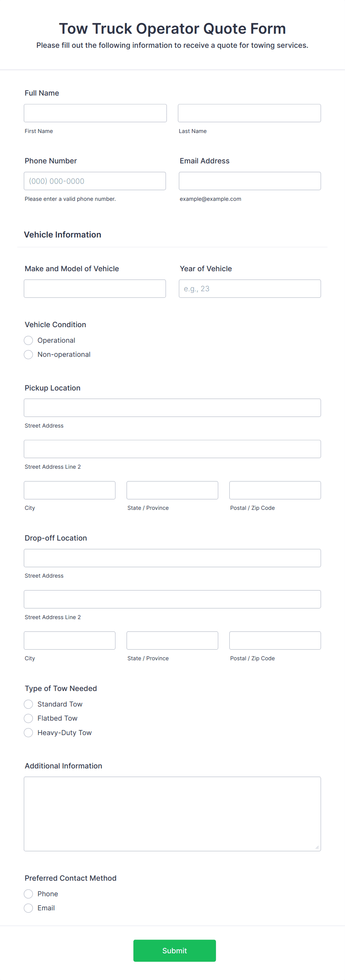The height and width of the screenshot is (980, 345).
Task: Set preferred contact method to Phone
Action: coord(28,894)
